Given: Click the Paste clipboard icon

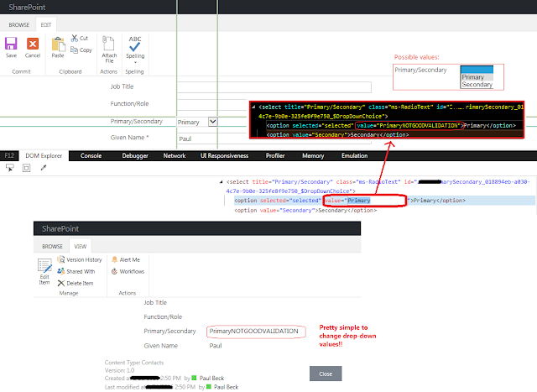Looking at the screenshot, I should pyautogui.click(x=58, y=44).
